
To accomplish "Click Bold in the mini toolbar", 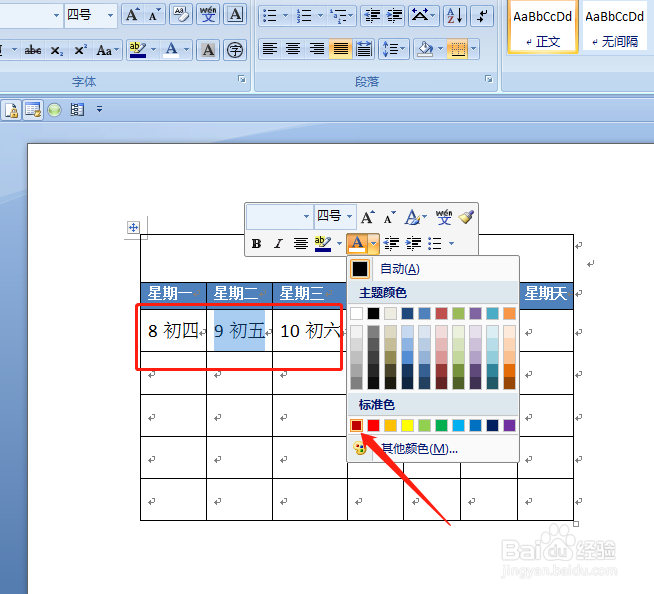I will coord(257,243).
